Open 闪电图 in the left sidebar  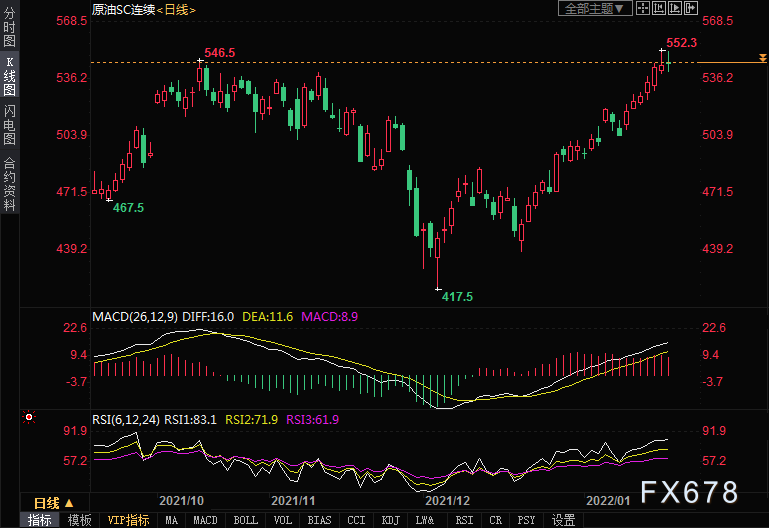pos(9,125)
